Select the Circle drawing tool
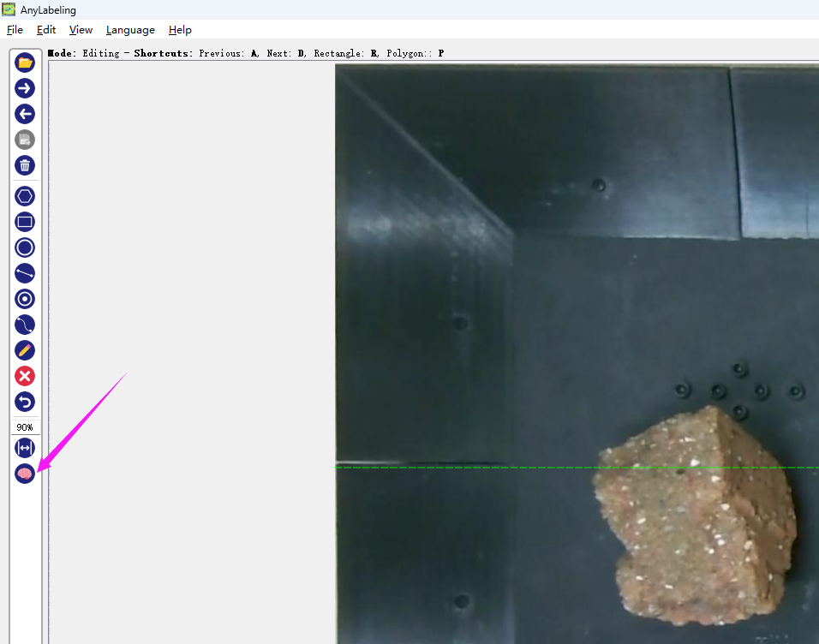819x644 pixels. [x=25, y=247]
